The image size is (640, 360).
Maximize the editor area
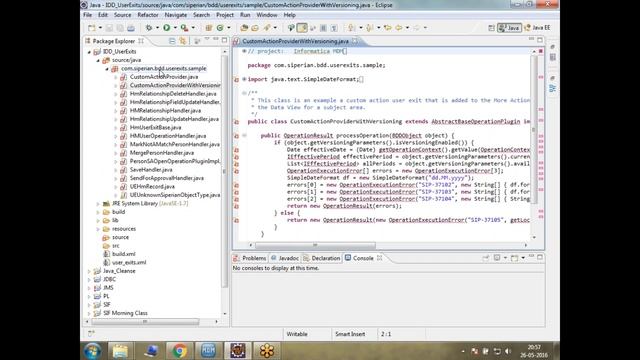[540, 40]
